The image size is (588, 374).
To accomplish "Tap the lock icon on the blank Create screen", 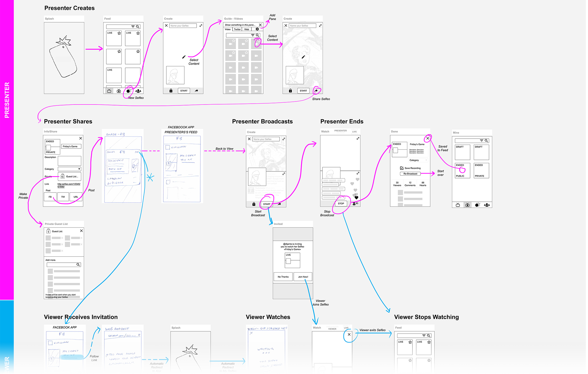I will point(171,91).
